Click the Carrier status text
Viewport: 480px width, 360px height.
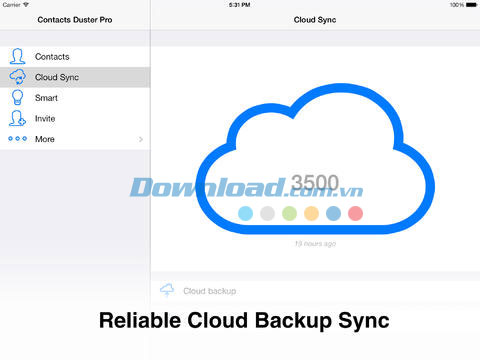pyautogui.click(x=12, y=5)
